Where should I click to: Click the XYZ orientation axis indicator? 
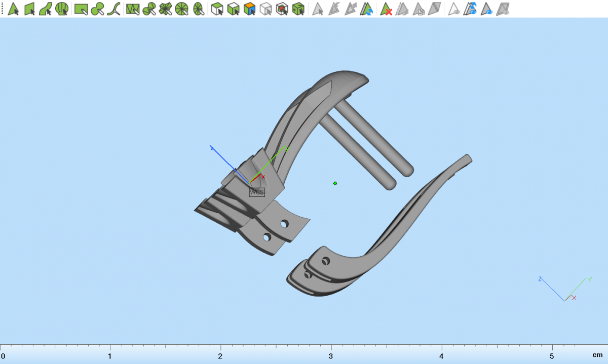coord(565,290)
